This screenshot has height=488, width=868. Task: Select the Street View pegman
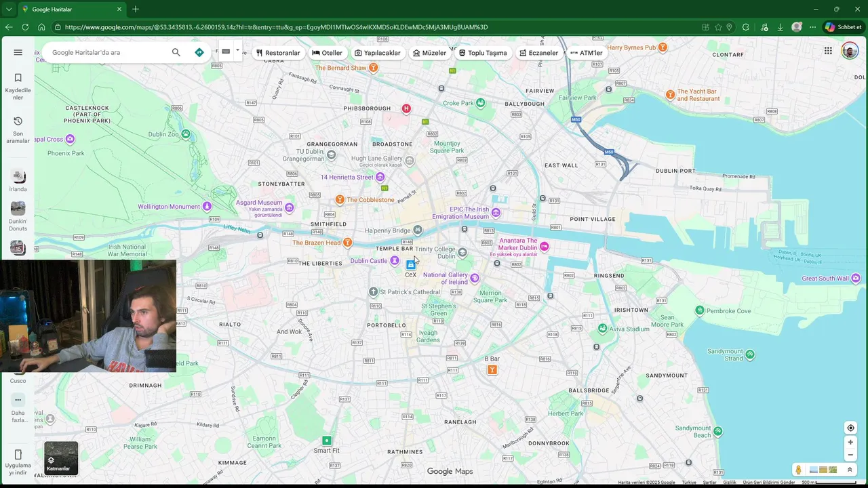(799, 470)
